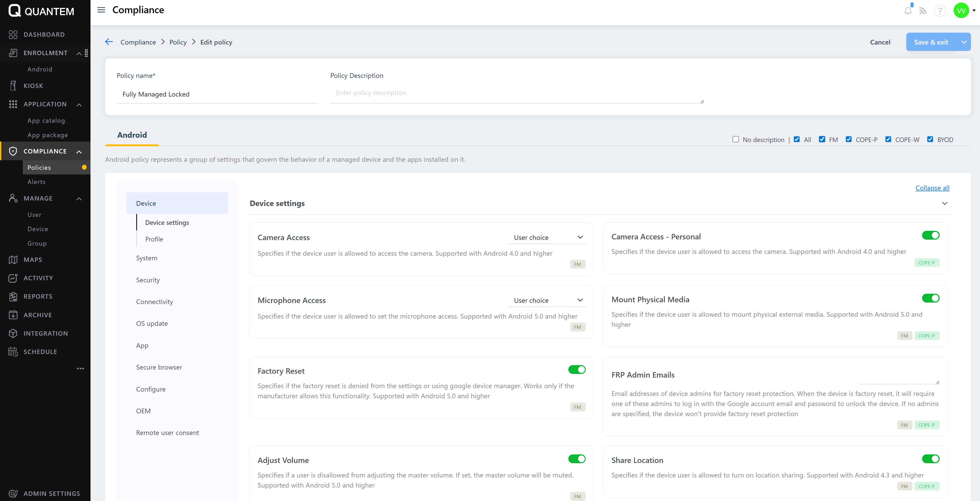This screenshot has width=980, height=501.
Task: Disable the Mount Physical Media toggle
Action: click(x=931, y=298)
